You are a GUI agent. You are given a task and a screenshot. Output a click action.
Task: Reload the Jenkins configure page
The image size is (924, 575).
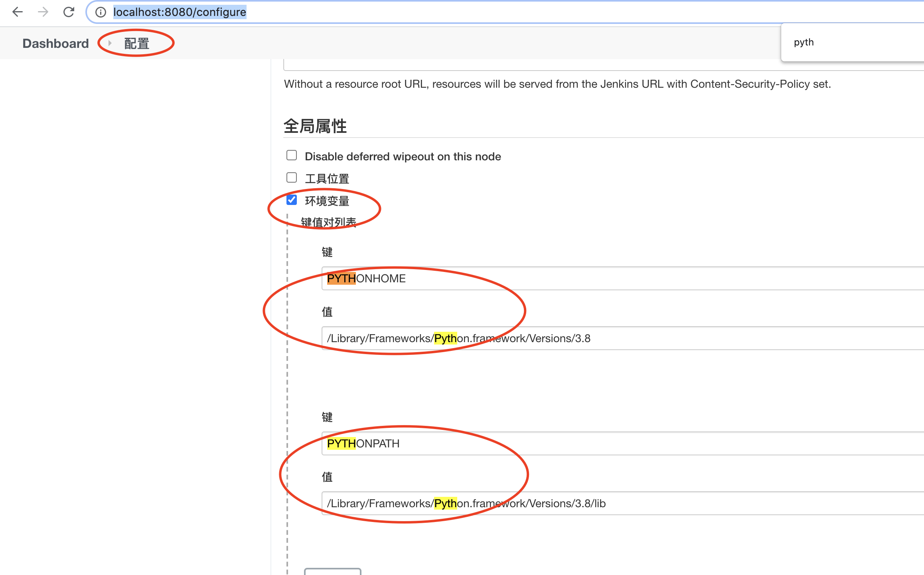tap(69, 12)
